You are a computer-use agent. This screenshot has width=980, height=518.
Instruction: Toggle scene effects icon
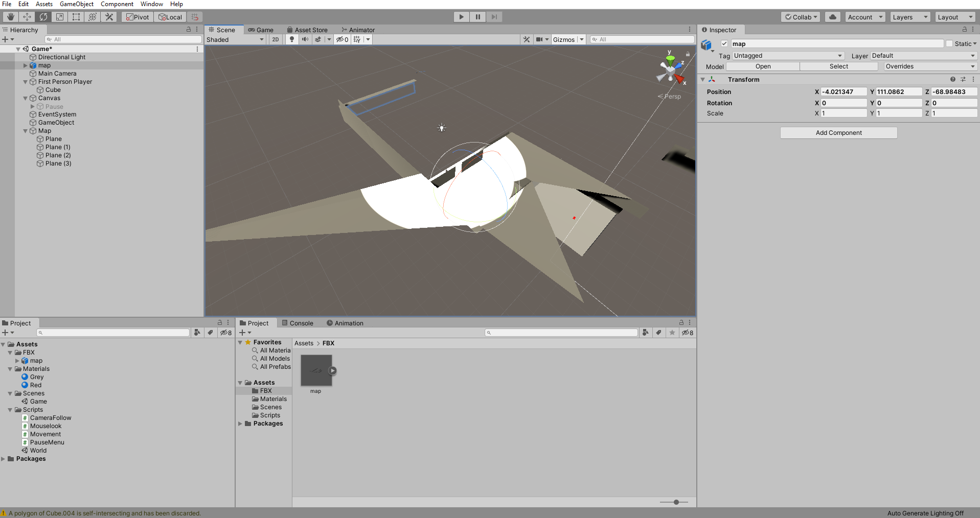(318, 39)
